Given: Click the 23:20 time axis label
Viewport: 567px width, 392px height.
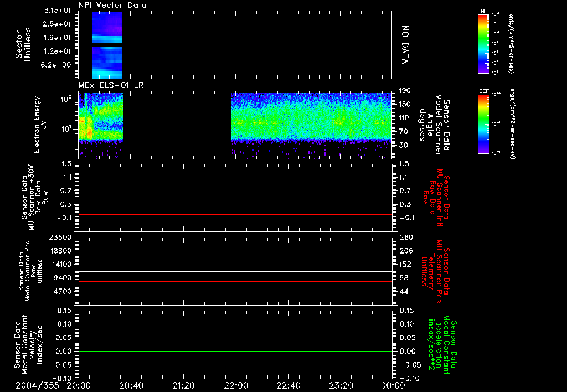Looking at the screenshot, I should pos(341,385).
